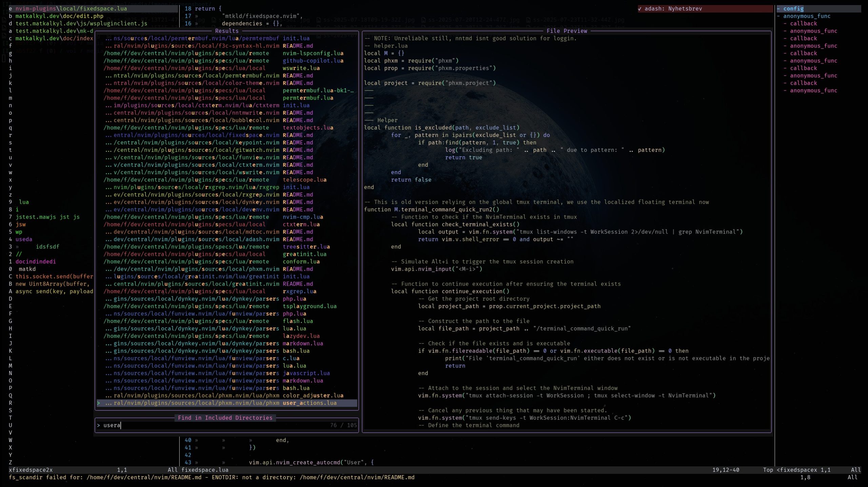
Task: Click vim.api.nvim_input("<M-i>") in preview
Action: coord(437,269)
